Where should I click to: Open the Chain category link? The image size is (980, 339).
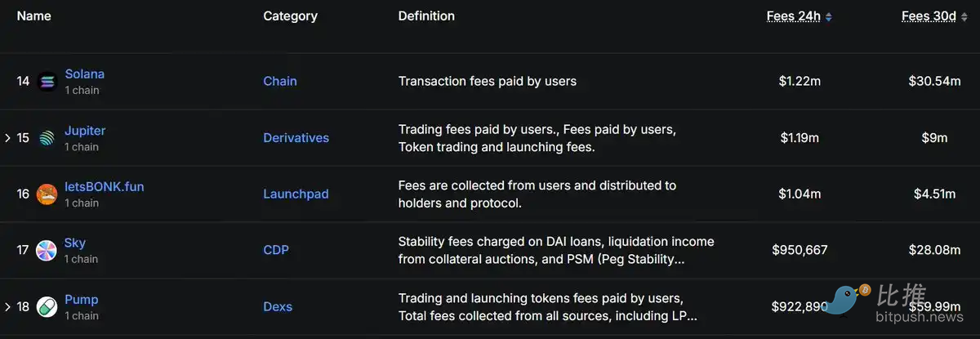tap(280, 81)
